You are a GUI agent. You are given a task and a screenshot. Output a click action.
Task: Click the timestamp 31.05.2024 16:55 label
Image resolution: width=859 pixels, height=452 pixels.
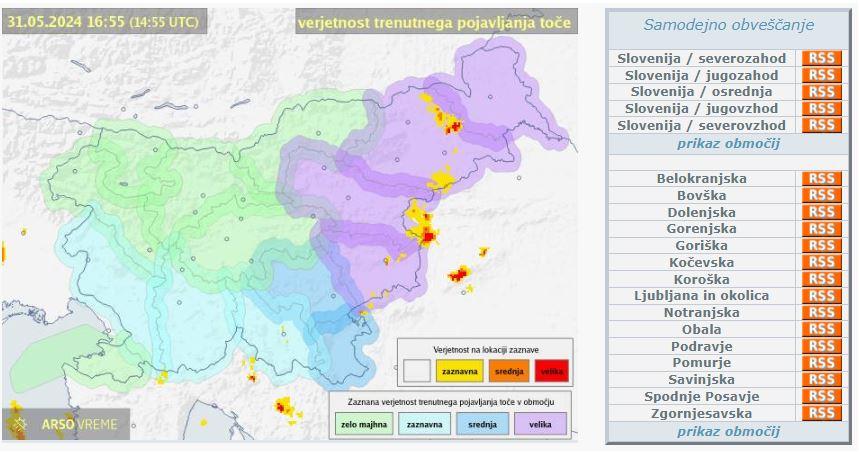point(103,21)
